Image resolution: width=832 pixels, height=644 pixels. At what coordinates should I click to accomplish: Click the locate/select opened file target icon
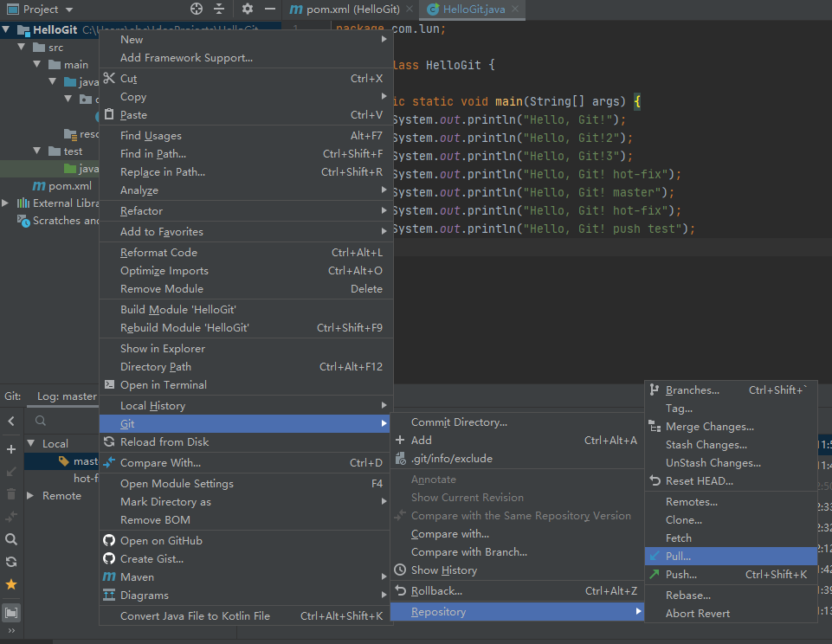coord(197,9)
